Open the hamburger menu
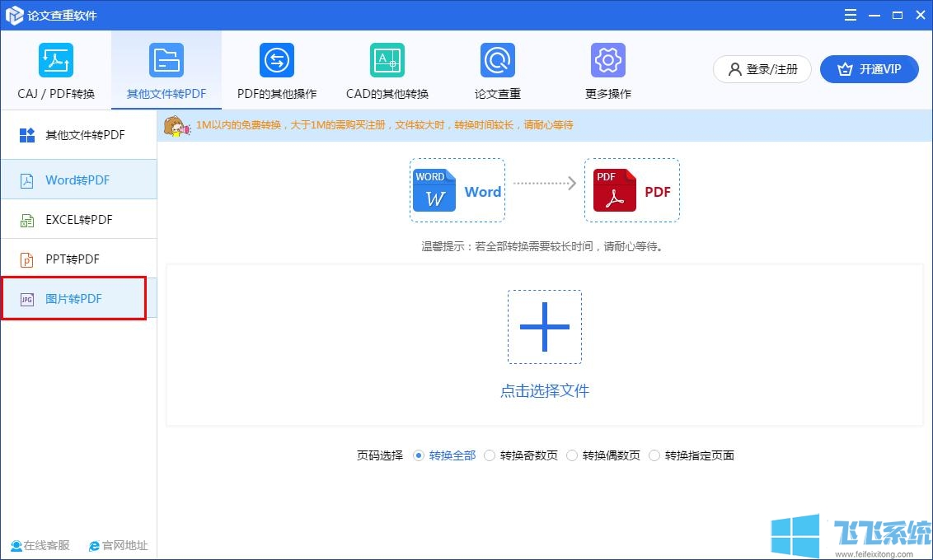933x560 pixels. pyautogui.click(x=850, y=14)
